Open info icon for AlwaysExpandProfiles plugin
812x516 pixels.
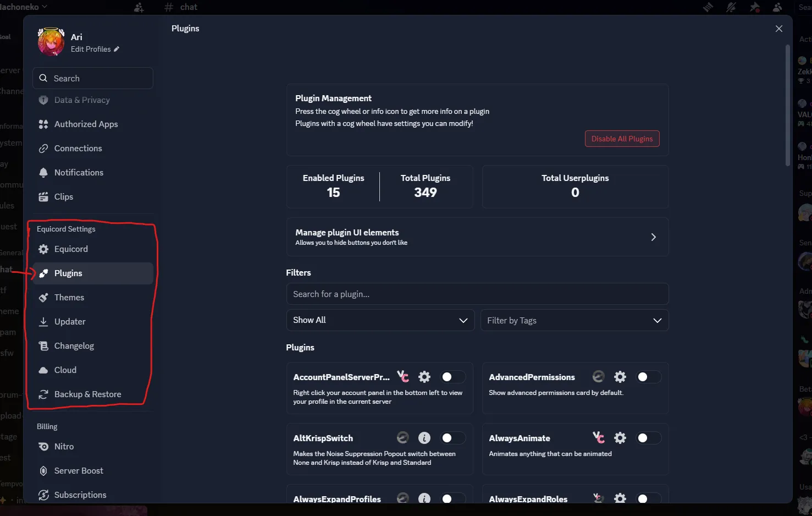[424, 498]
